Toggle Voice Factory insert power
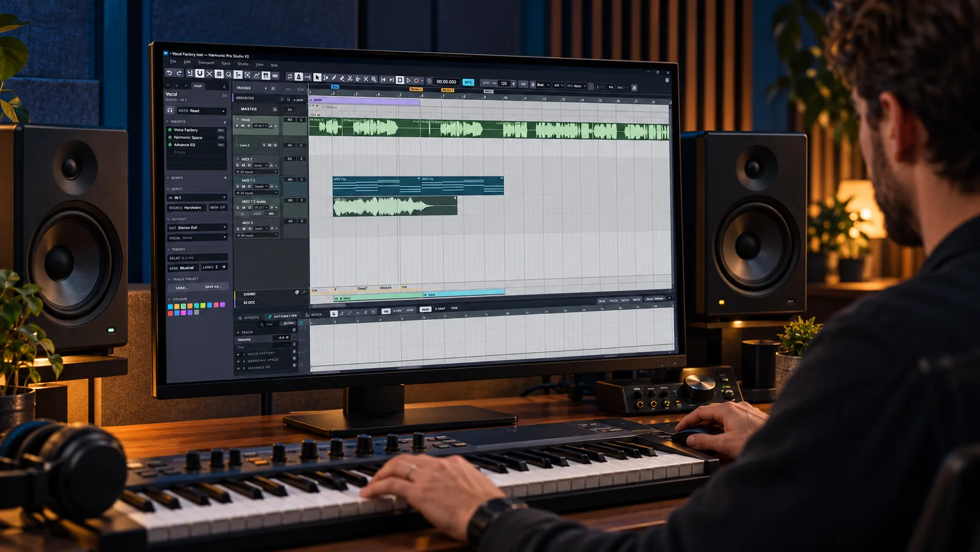The height and width of the screenshot is (552, 980). tap(170, 130)
